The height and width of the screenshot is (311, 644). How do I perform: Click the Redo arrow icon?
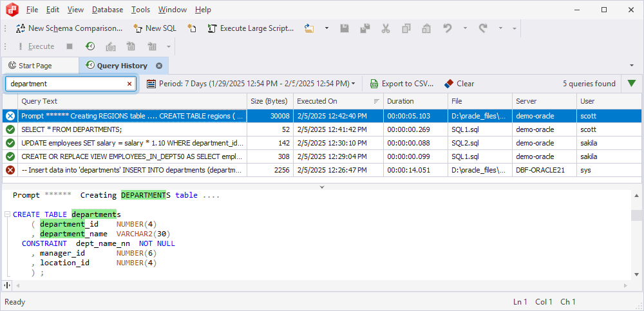click(x=483, y=28)
